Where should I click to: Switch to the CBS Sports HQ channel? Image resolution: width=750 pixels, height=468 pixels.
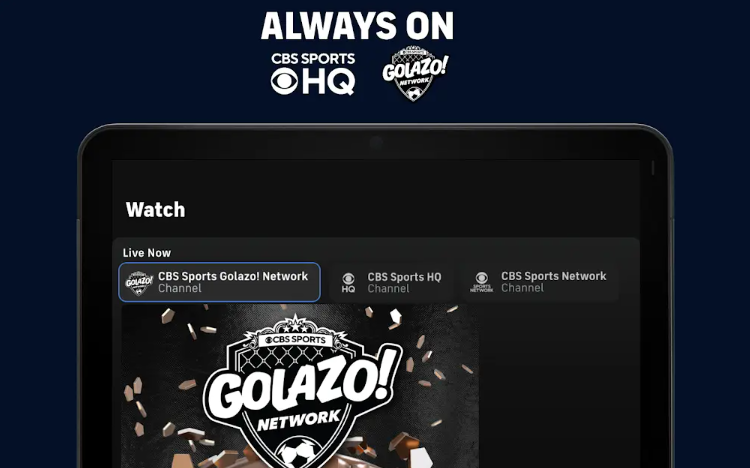[x=392, y=282]
